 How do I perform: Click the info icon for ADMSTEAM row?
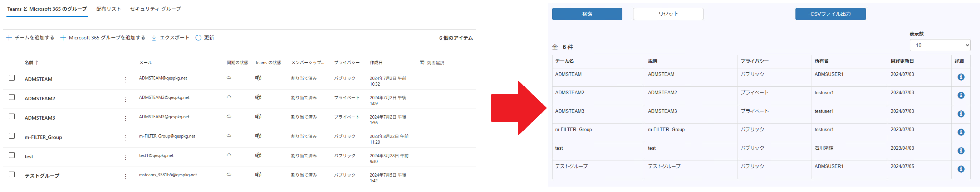[x=961, y=77]
